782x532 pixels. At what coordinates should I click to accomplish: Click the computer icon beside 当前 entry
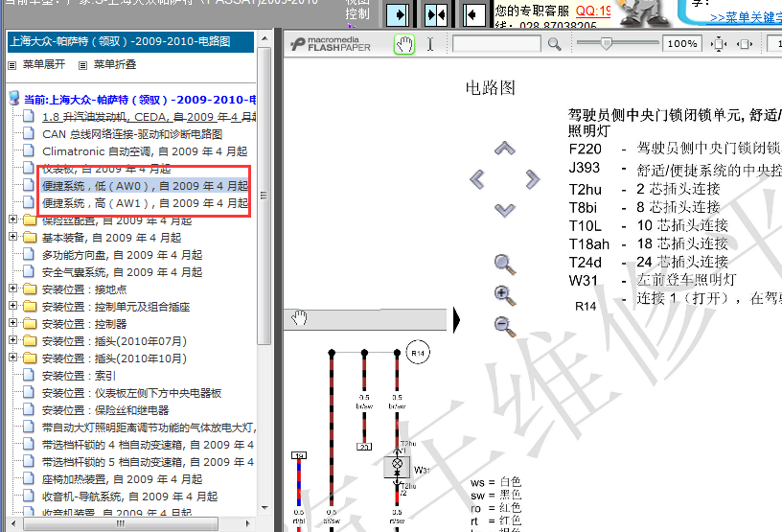14,98
